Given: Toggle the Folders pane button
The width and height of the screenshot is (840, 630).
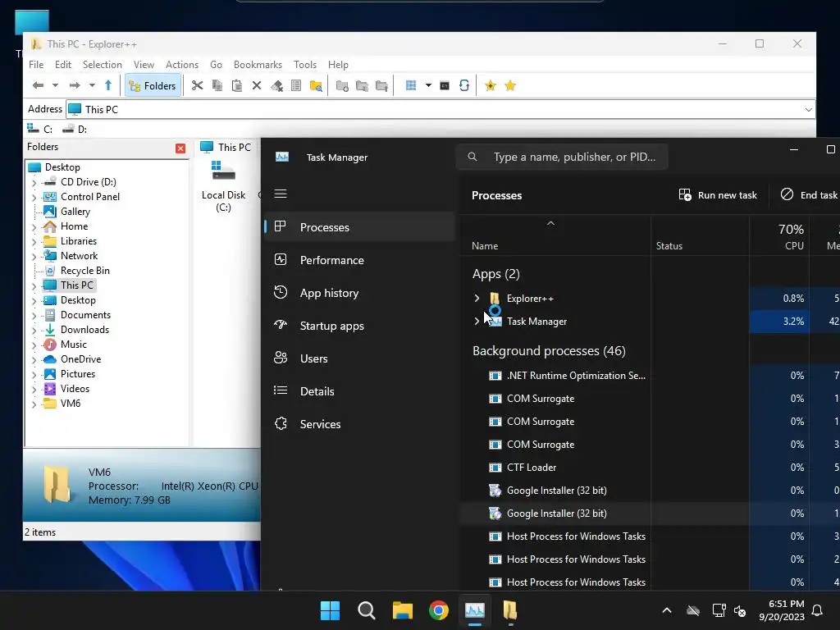Looking at the screenshot, I should [x=153, y=85].
